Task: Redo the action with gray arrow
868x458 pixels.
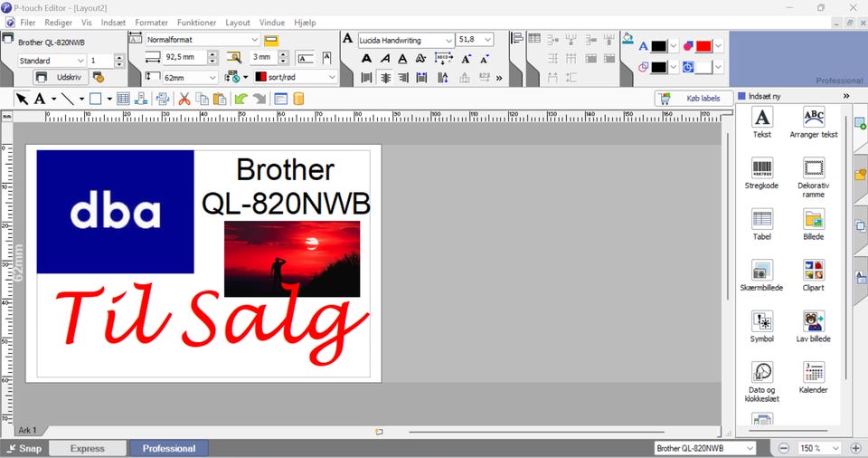Action: (x=259, y=99)
